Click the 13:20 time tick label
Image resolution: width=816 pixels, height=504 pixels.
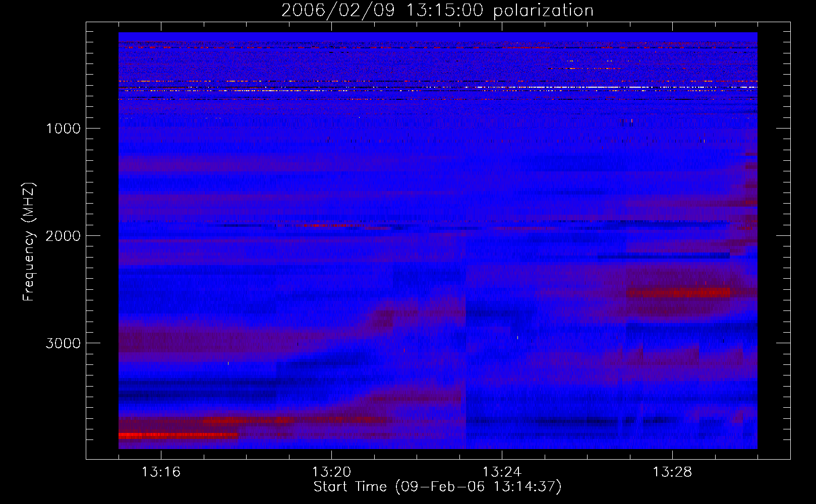[331, 472]
